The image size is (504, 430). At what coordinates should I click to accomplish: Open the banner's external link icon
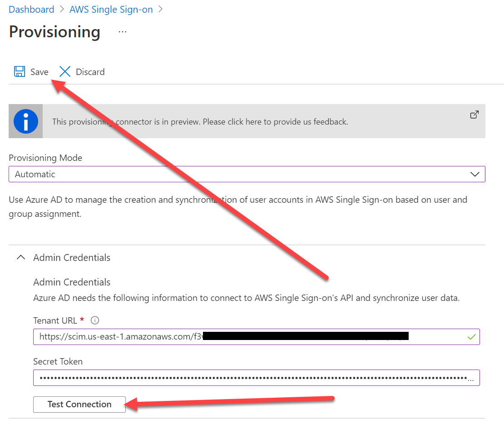click(474, 115)
